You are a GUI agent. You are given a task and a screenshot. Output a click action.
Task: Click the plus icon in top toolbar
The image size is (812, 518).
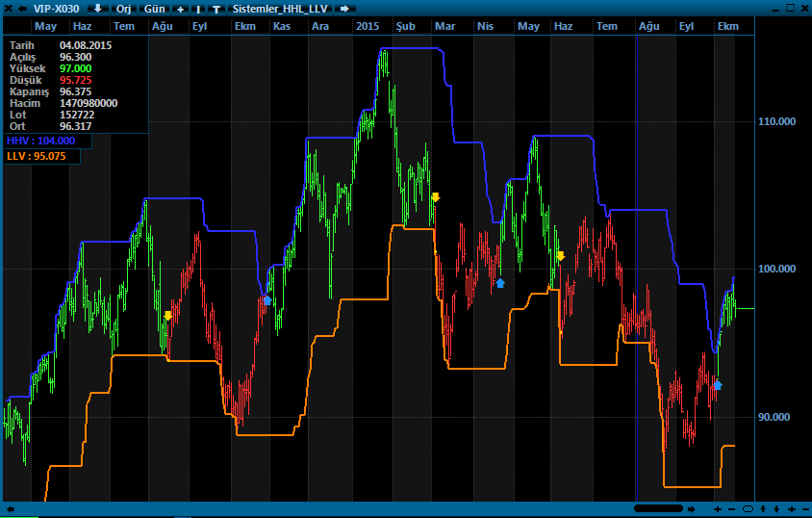(x=180, y=9)
